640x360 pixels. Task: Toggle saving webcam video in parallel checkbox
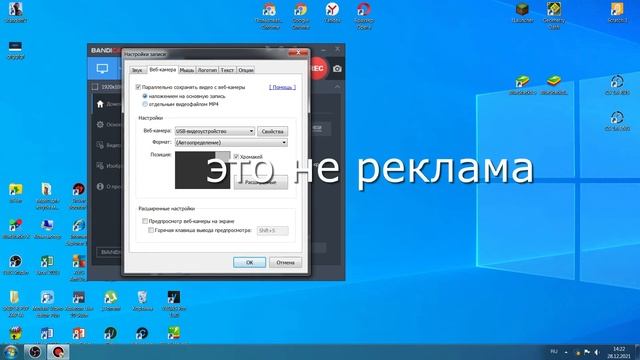point(138,87)
